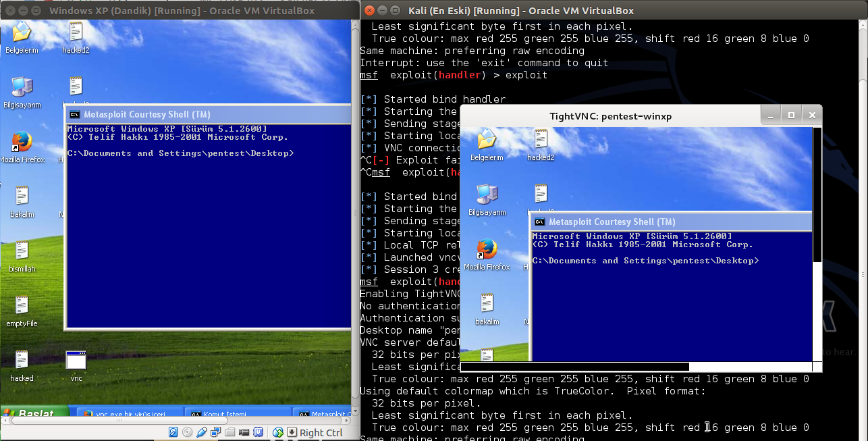Click '[*] Session 3 cre' line in terminal
868x441 pixels.
tap(409, 269)
